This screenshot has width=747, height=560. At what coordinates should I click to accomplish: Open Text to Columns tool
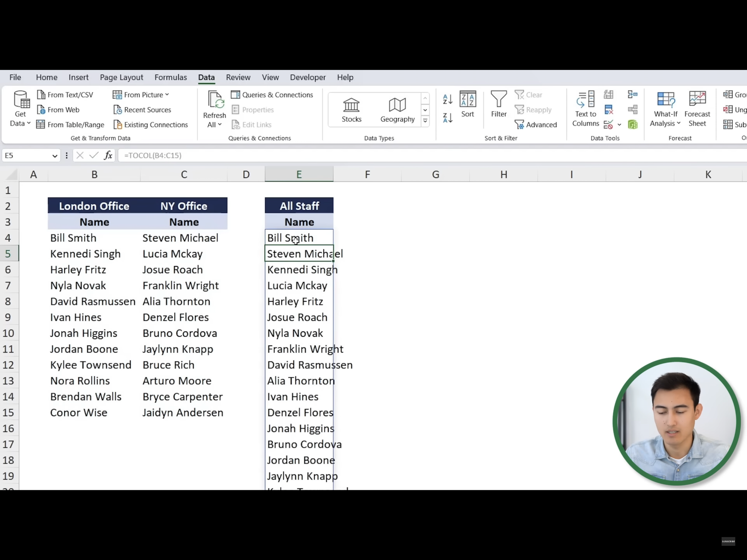[x=585, y=109]
